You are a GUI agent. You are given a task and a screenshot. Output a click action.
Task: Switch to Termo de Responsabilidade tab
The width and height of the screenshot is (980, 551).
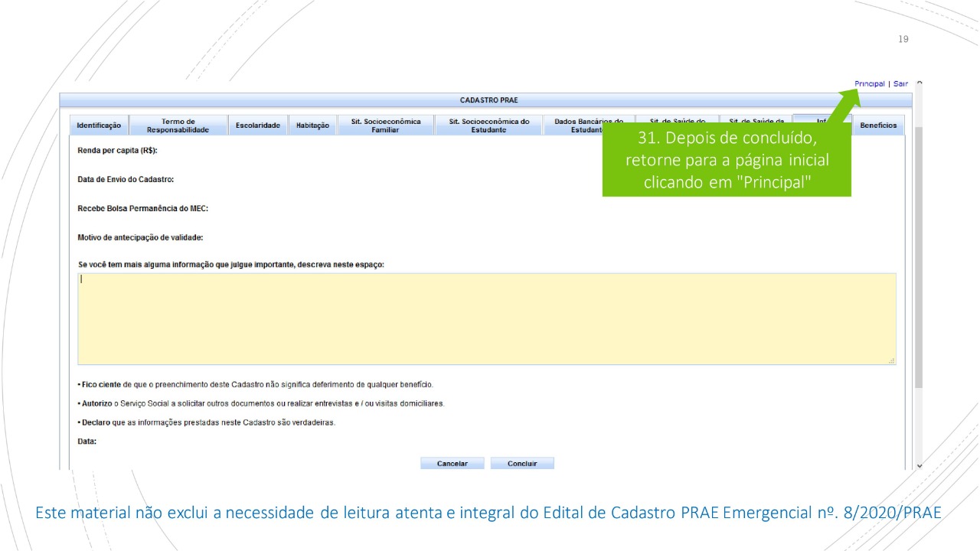click(178, 126)
